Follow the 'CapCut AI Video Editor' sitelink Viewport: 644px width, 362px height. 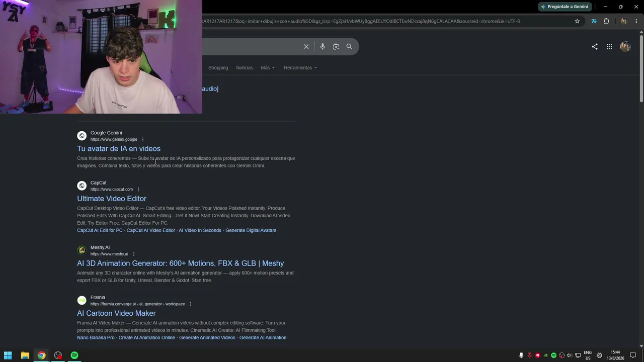coord(151,230)
